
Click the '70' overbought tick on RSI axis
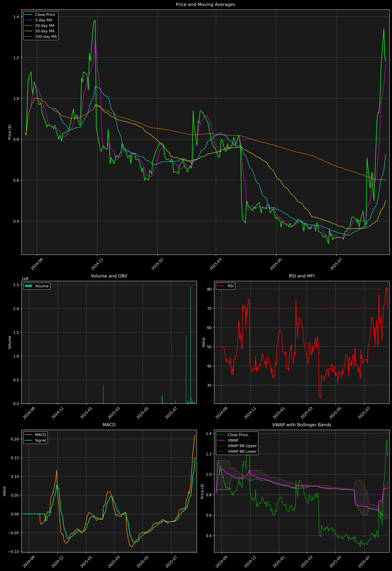tap(209, 308)
